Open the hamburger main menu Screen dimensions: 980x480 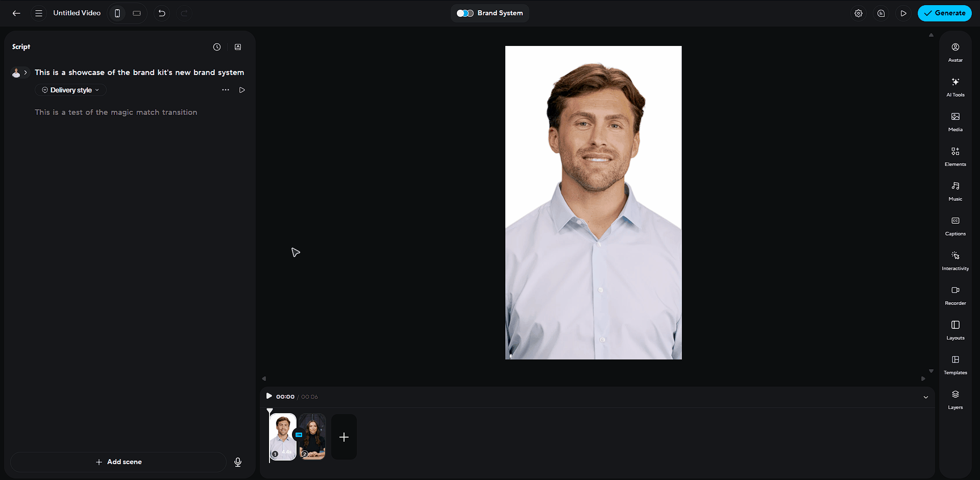coord(39,13)
